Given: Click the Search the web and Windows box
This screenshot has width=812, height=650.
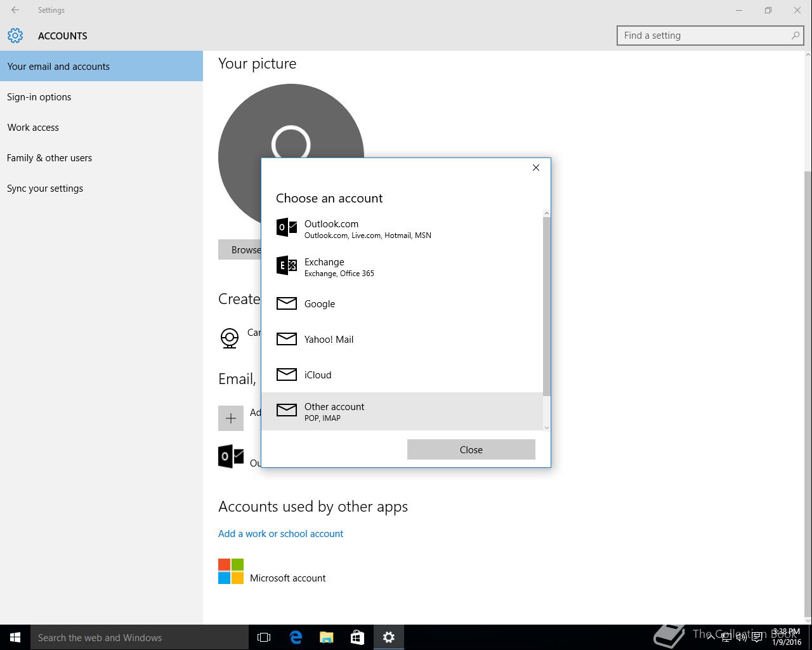Looking at the screenshot, I should click(140, 637).
